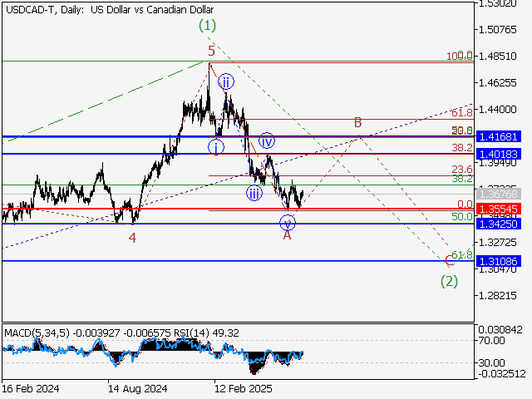
Task: Click the brown wave 4 label
Action: [132, 238]
